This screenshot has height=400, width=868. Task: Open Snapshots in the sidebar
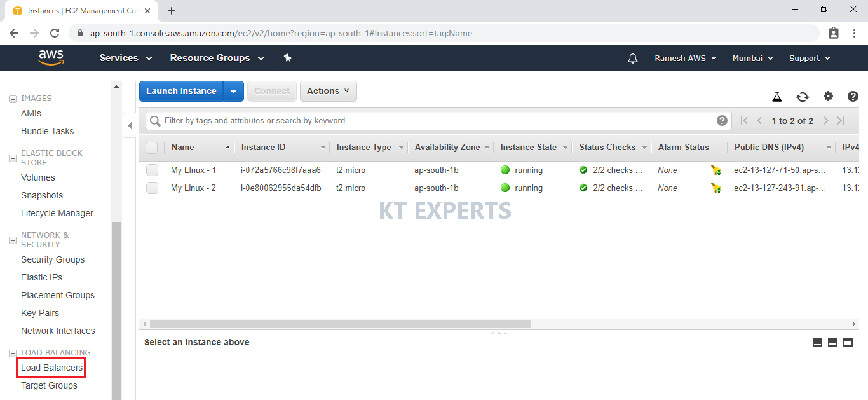tap(42, 195)
